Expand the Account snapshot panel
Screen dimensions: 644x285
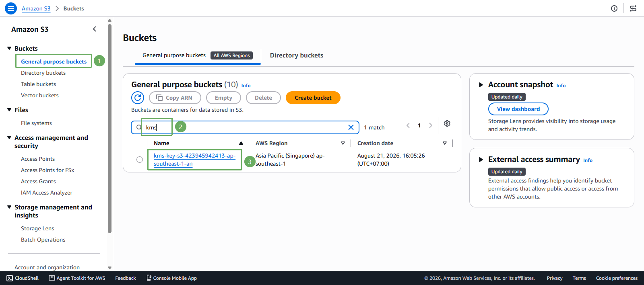tap(481, 85)
